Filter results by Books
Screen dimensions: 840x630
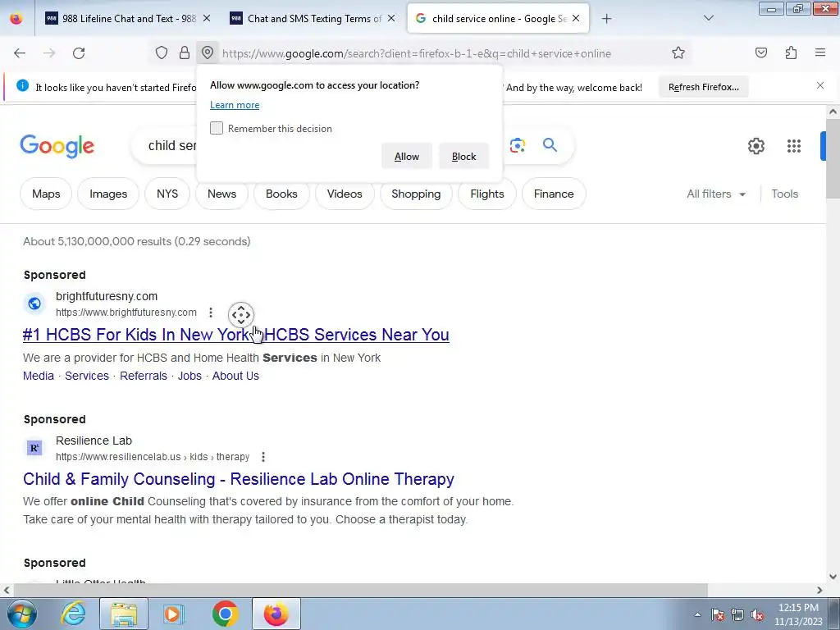(281, 194)
